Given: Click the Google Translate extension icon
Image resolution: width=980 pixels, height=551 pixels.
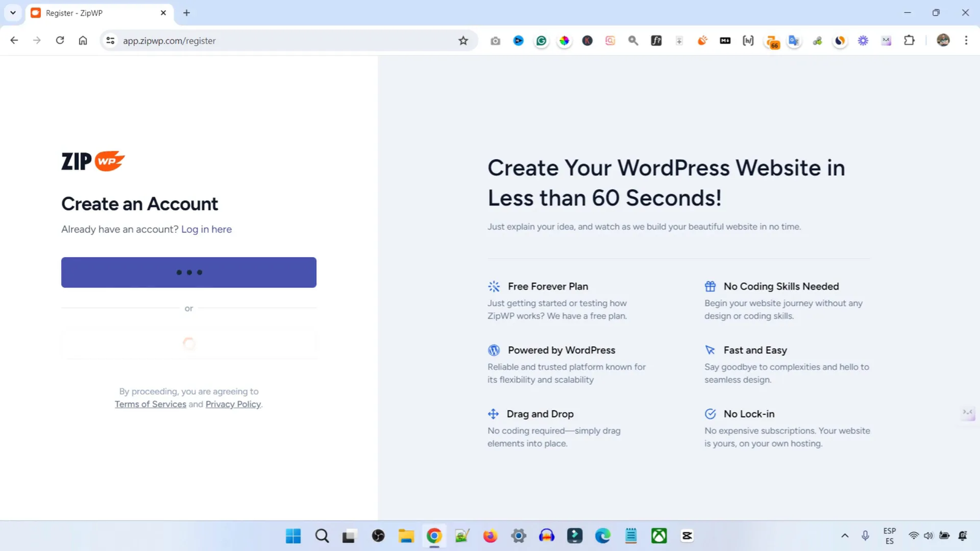Looking at the screenshot, I should (x=794, y=40).
